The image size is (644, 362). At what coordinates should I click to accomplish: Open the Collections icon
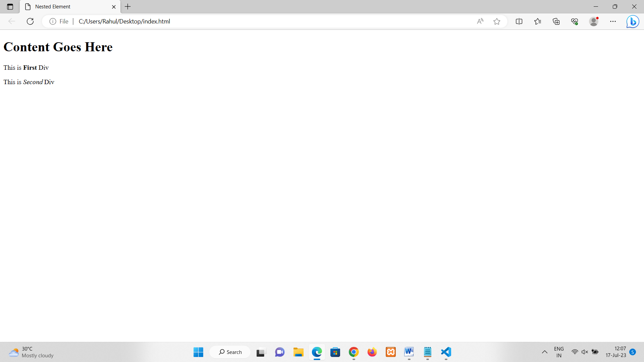(556, 21)
